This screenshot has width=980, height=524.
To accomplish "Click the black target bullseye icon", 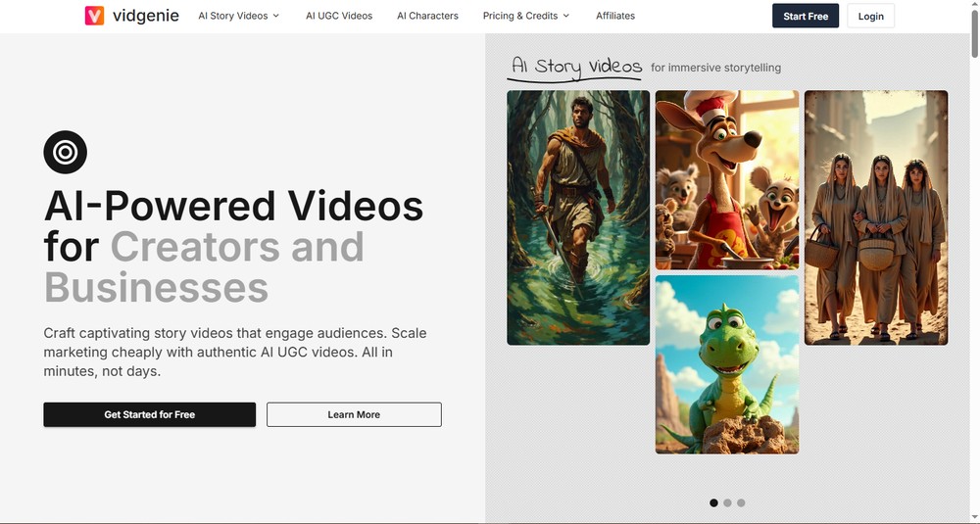I will tap(66, 152).
